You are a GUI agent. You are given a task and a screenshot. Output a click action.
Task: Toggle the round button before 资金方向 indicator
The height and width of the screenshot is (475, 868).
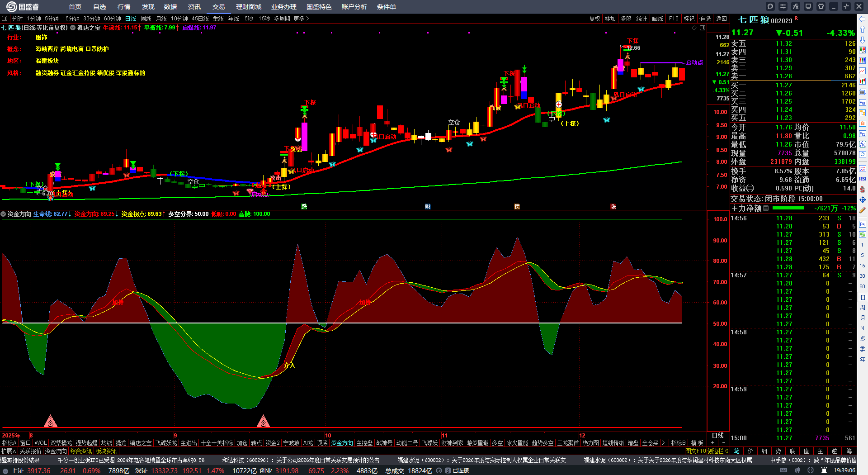[x=3, y=214]
